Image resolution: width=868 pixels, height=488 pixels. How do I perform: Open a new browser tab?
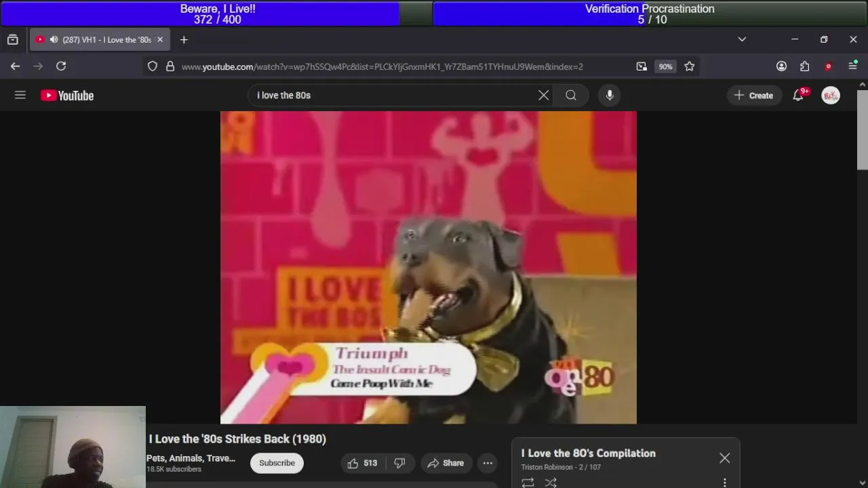[184, 40]
